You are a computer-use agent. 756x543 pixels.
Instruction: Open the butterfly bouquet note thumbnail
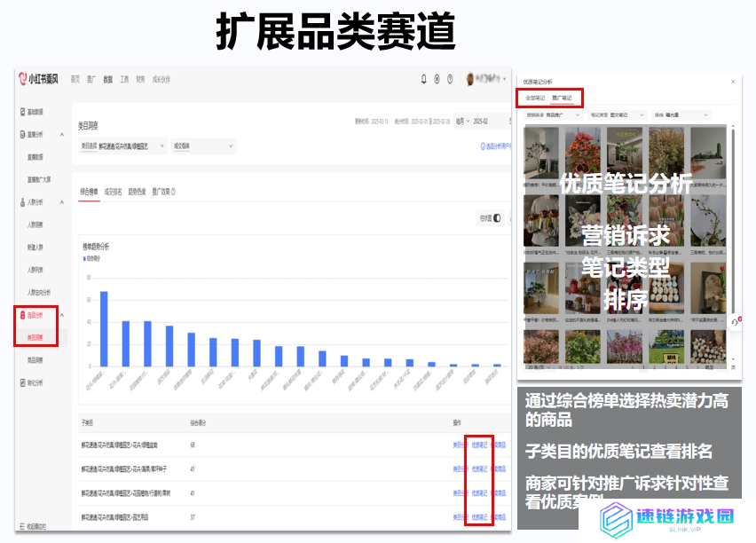coord(582,220)
